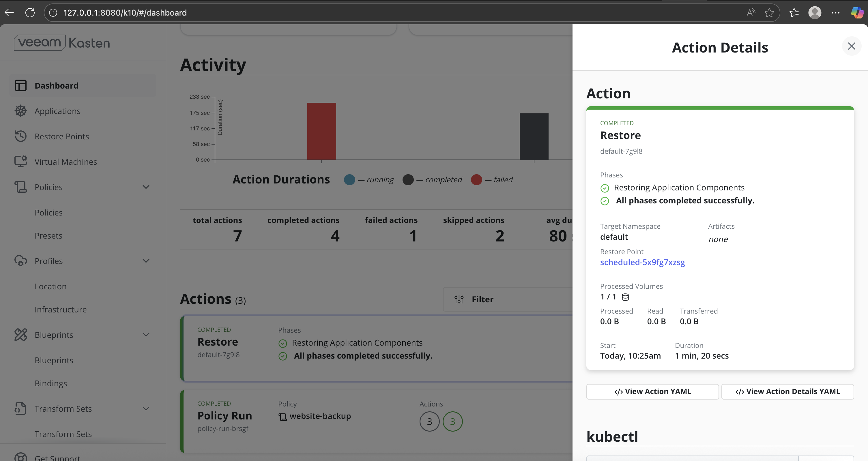Image resolution: width=868 pixels, height=461 pixels.
Task: Collapse the Profiles section chevron
Action: [x=146, y=261]
